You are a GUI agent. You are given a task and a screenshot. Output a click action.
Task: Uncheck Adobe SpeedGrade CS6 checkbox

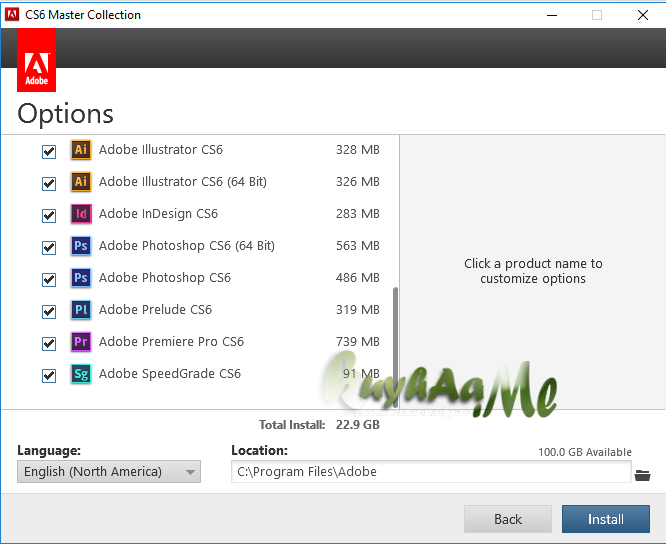coord(49,376)
